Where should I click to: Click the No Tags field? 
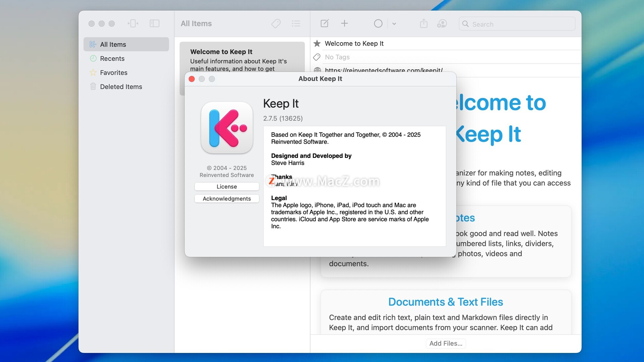pyautogui.click(x=337, y=57)
